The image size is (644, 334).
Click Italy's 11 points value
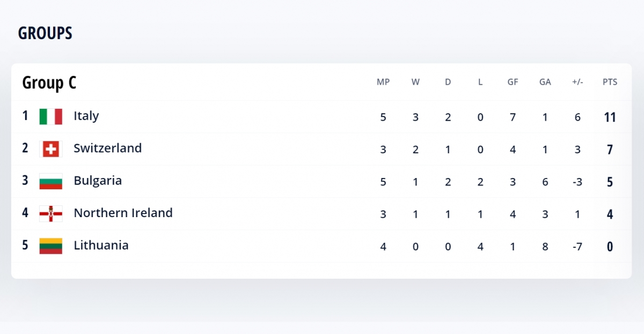point(610,117)
